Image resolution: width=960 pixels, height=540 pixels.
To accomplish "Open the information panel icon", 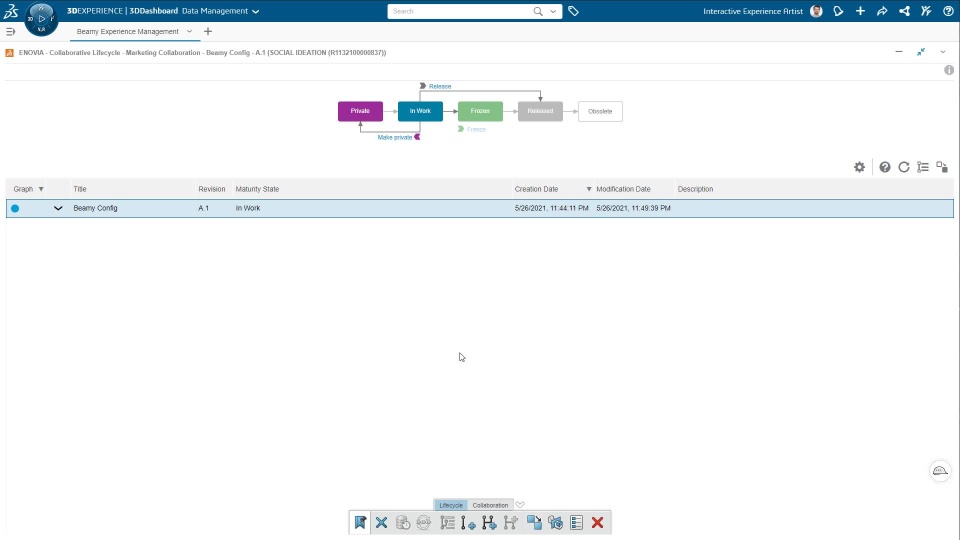I will point(948,70).
